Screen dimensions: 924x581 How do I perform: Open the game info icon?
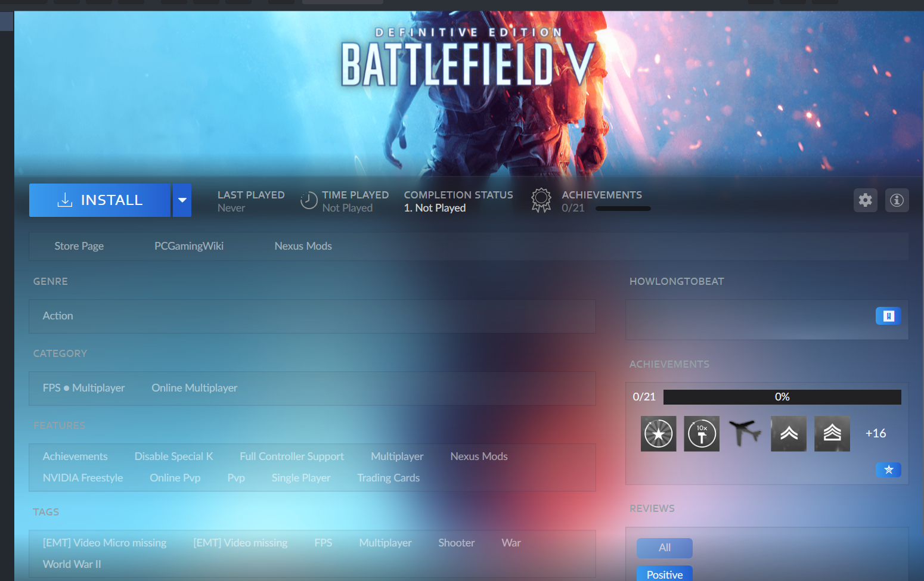point(897,200)
